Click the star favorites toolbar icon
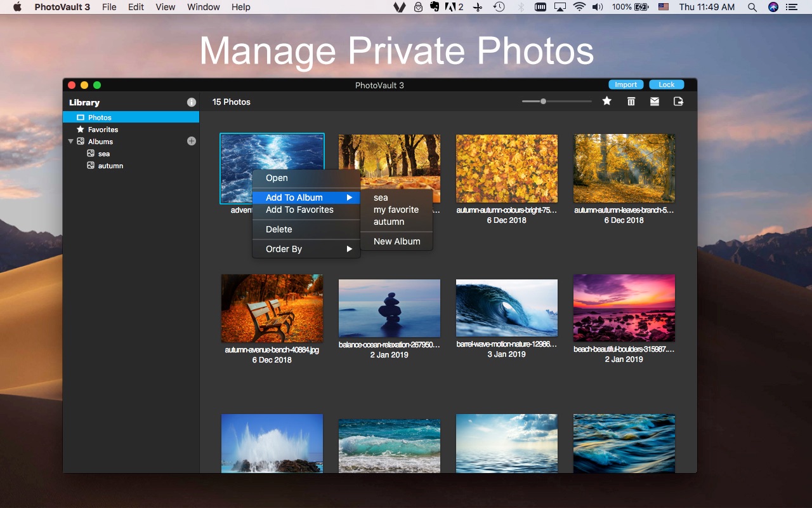 (606, 102)
